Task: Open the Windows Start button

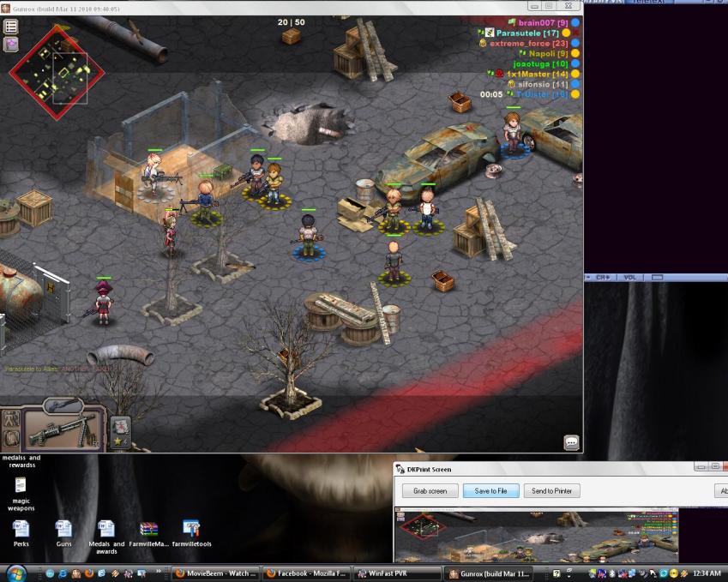Action: point(15,573)
